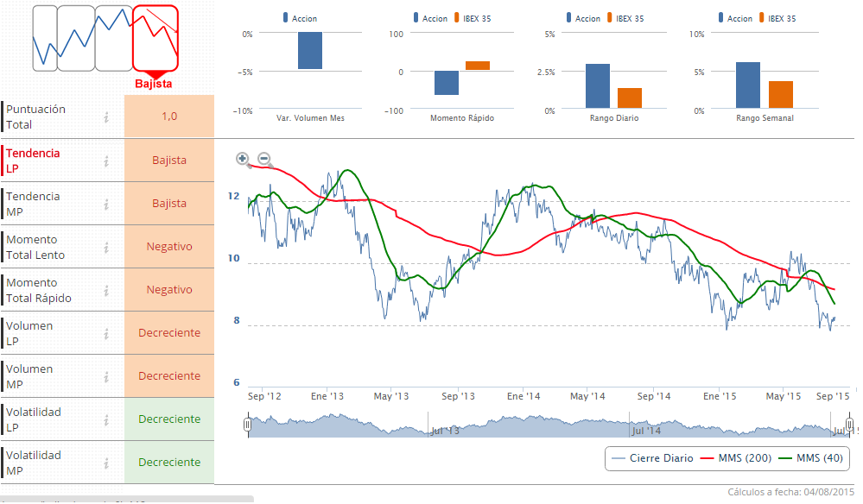The image size is (863, 504).
Task: Toggle MMS (40) line visibility
Action: (810, 458)
